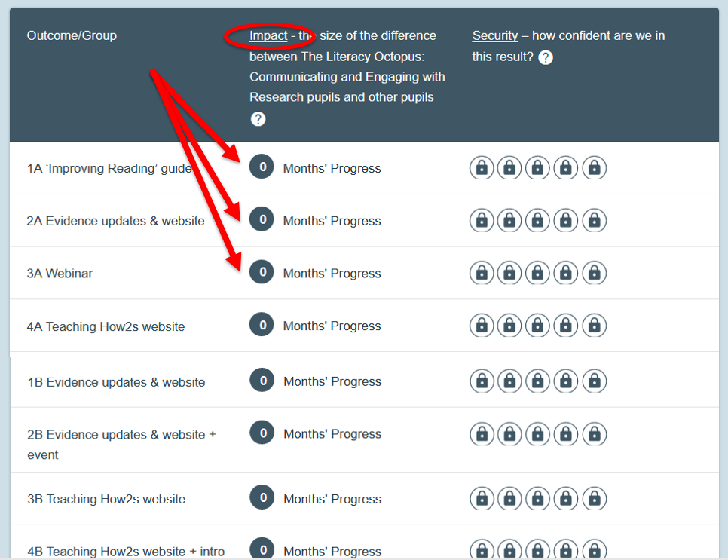Click the last padlock icon in 2A row

coord(594,220)
